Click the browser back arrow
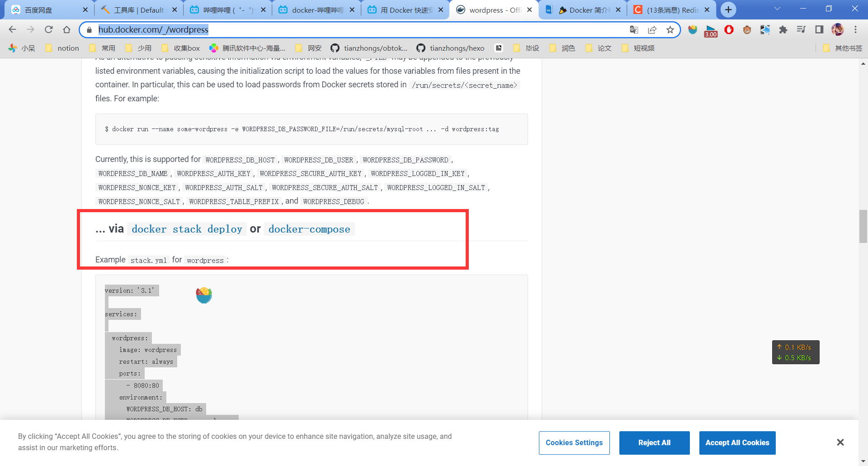Viewport: 868px width, 466px height. pyautogui.click(x=13, y=29)
